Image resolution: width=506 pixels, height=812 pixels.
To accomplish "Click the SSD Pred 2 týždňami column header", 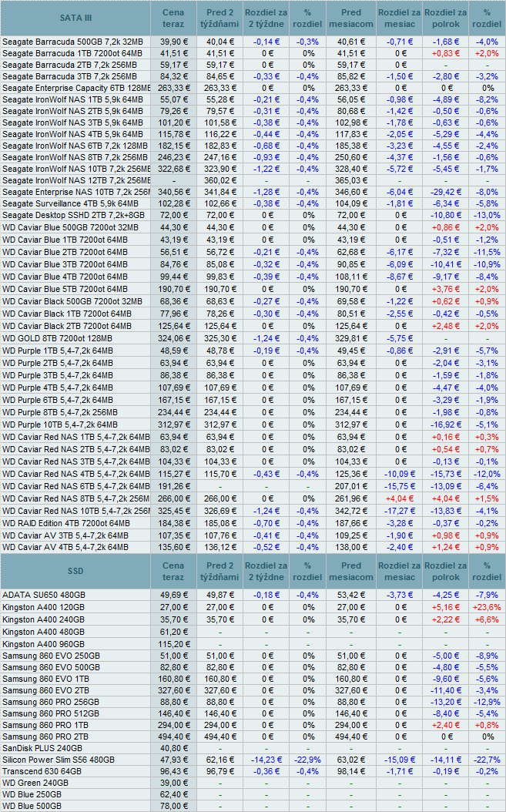I will (x=219, y=571).
